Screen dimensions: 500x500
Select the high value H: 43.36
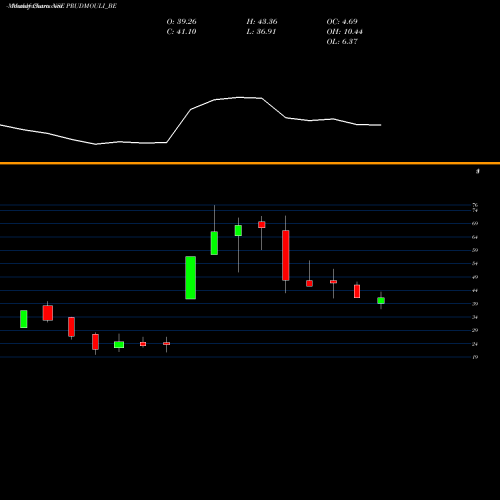(262, 22)
